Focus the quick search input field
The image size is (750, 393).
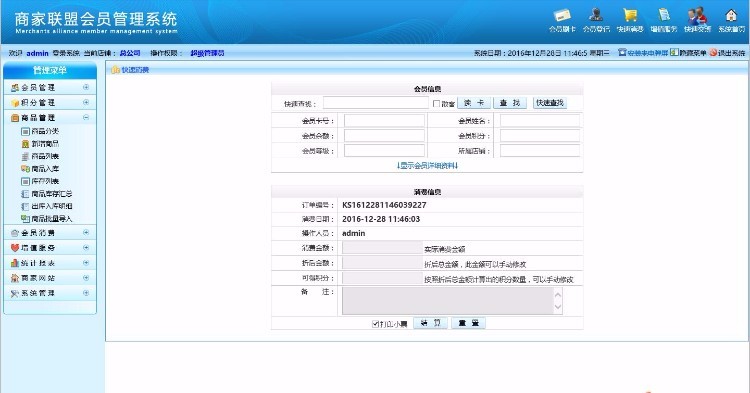[376, 103]
